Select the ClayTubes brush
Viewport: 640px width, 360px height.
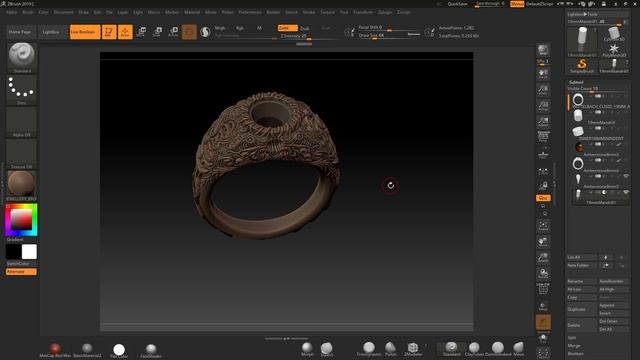tap(474, 349)
